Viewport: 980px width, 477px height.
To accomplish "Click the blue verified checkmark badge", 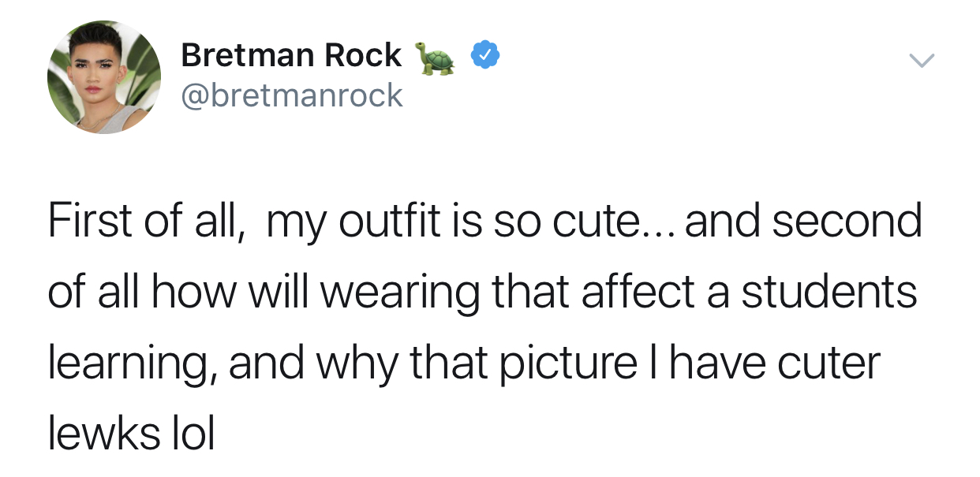I will (x=484, y=56).
